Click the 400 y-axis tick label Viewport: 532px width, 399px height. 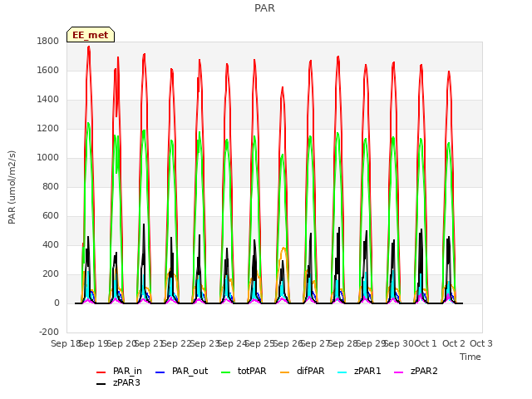click(x=51, y=245)
